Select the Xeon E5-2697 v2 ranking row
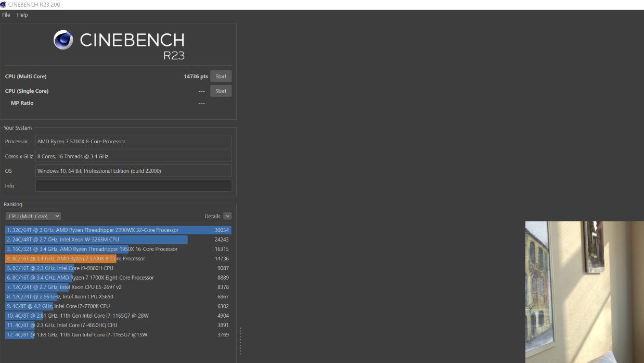Image resolution: width=644 pixels, height=363 pixels. coord(118,287)
